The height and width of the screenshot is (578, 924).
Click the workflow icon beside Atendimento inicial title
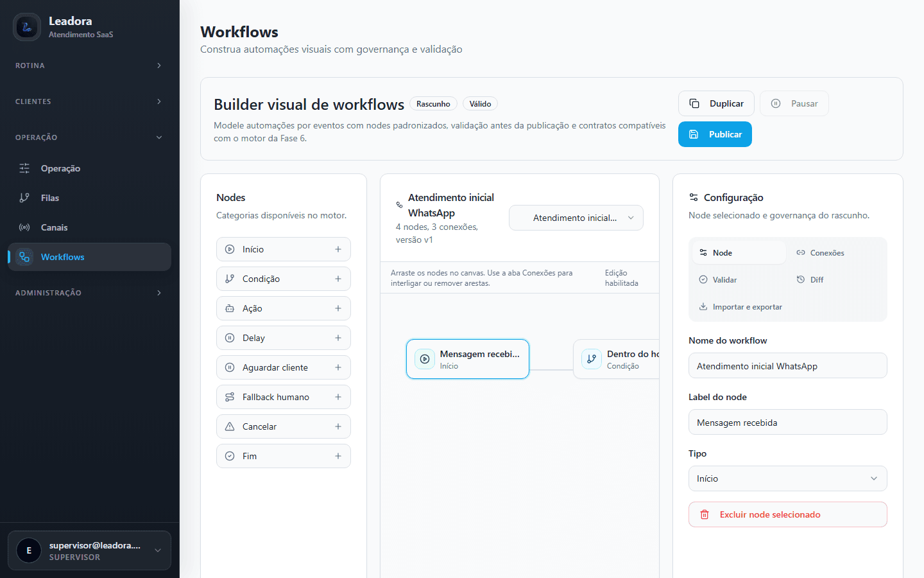(399, 205)
